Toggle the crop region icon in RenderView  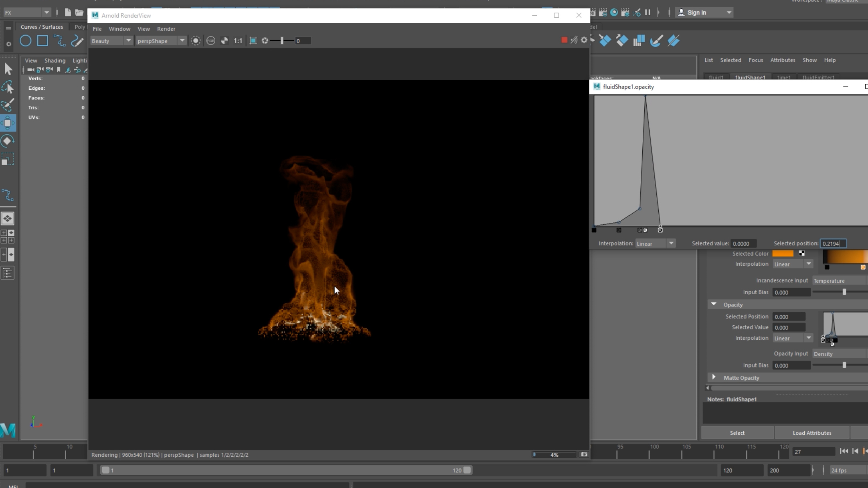click(x=253, y=41)
